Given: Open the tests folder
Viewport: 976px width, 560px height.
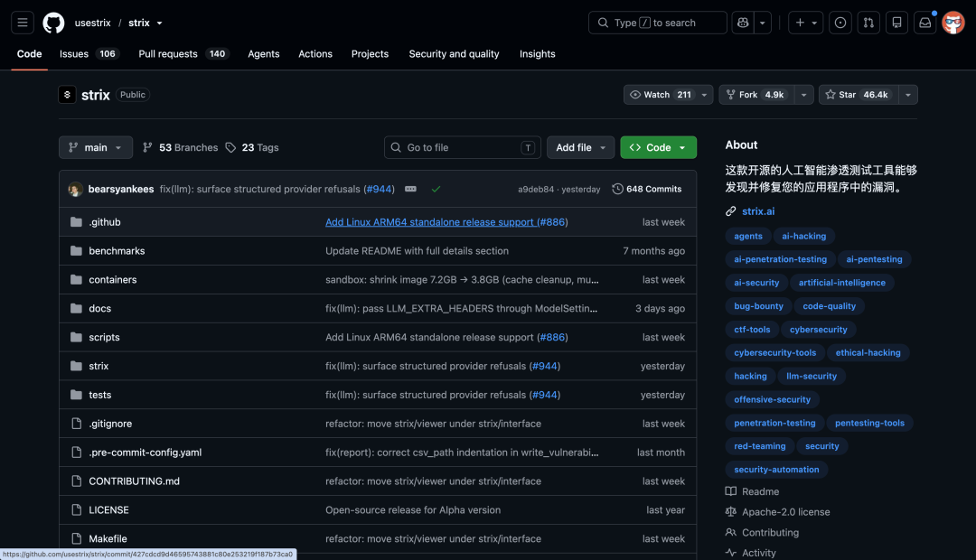Looking at the screenshot, I should (x=100, y=395).
